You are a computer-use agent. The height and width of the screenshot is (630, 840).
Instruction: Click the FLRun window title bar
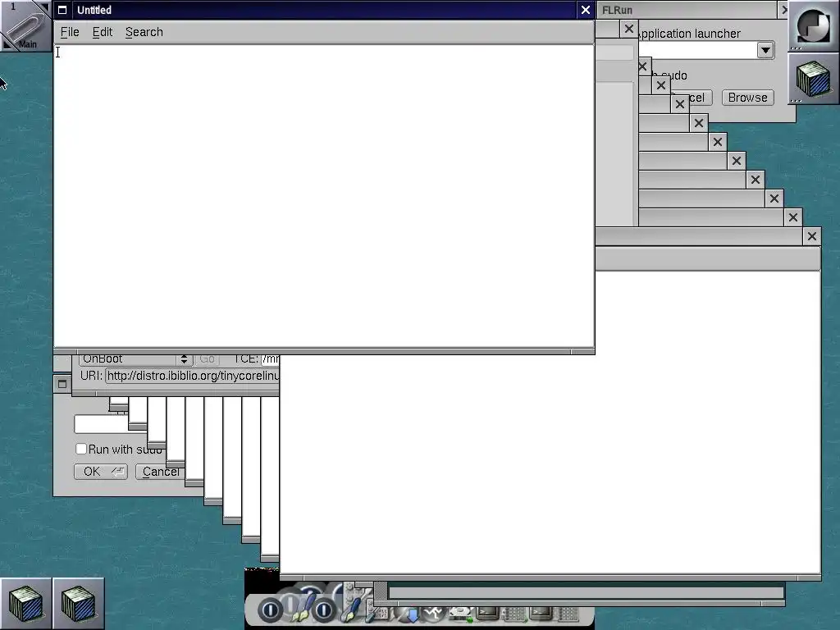(687, 10)
